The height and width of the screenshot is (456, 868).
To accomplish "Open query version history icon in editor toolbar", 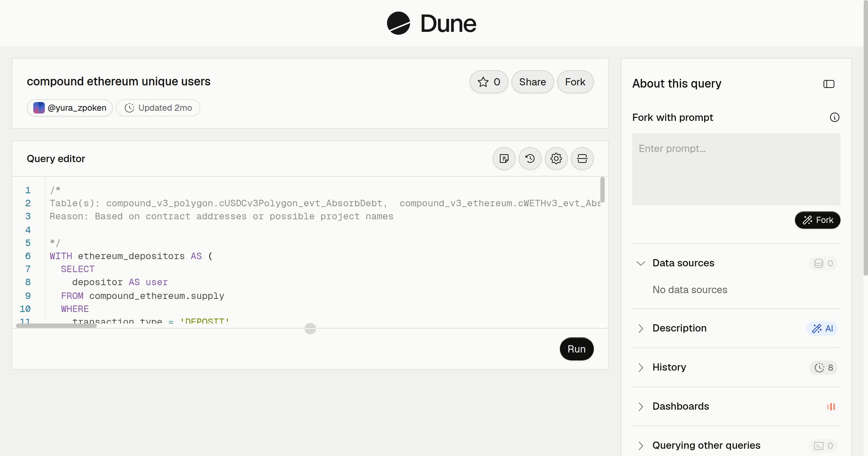I will 530,159.
